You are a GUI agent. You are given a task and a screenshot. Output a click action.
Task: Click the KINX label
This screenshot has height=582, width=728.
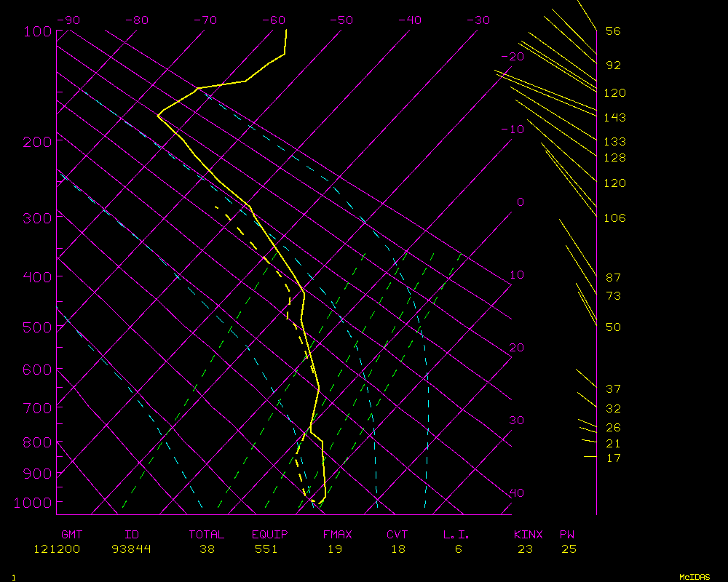pos(528,535)
